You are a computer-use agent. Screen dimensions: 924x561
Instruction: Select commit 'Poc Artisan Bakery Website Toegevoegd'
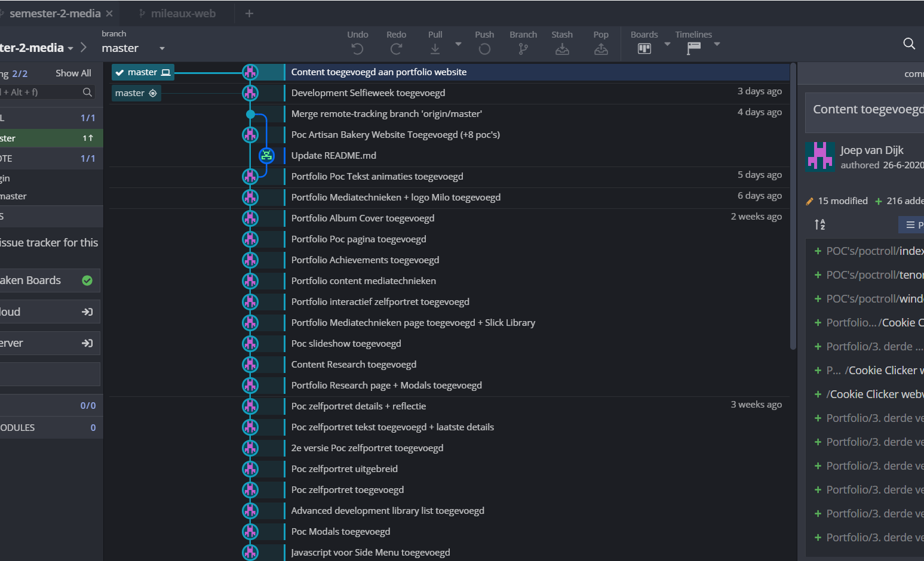(x=395, y=135)
